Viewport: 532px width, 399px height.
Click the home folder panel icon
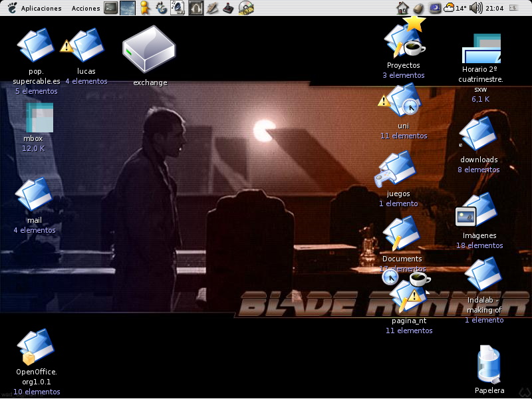[402, 8]
